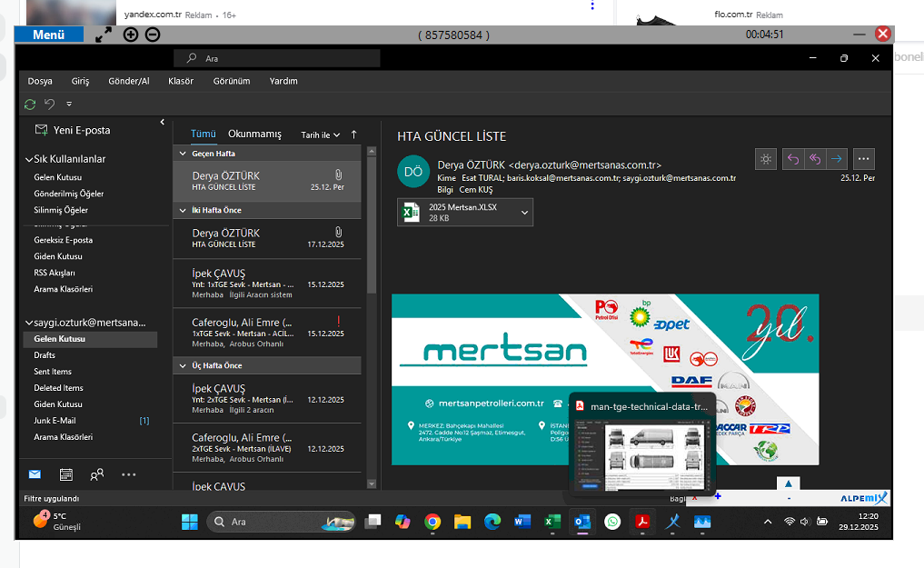Click the Task View icon in taskbar
This screenshot has height=568, width=924.
pyautogui.click(x=373, y=522)
